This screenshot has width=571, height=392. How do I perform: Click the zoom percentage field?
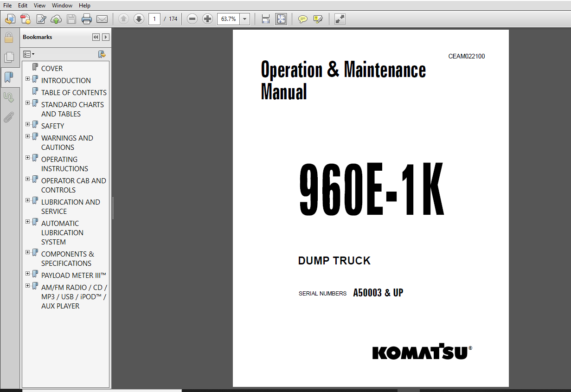[229, 19]
